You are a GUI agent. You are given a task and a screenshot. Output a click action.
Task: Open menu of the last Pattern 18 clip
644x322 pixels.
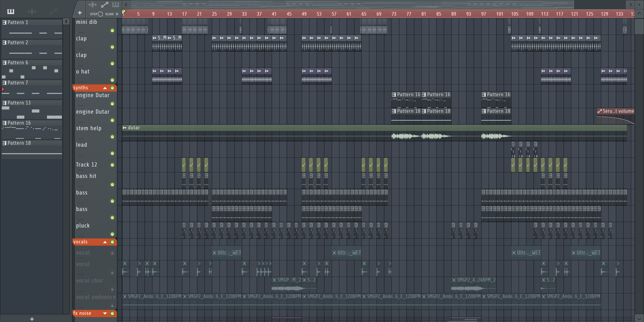pyautogui.click(x=484, y=111)
